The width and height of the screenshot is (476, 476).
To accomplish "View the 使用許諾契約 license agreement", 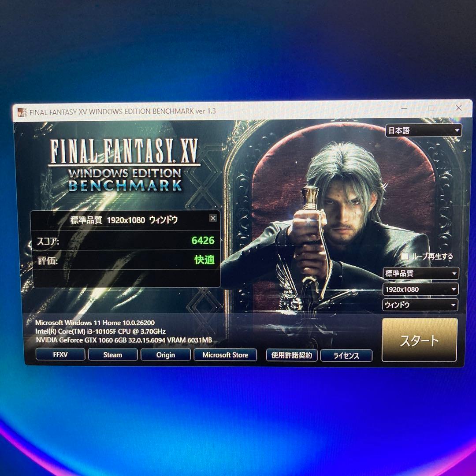I will click(x=291, y=355).
